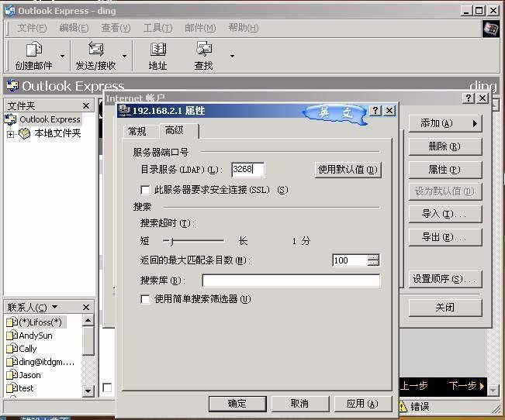Enable 此服务器要求安全连接 (SSL) checkbox
505x420 pixels.
pyautogui.click(x=145, y=190)
